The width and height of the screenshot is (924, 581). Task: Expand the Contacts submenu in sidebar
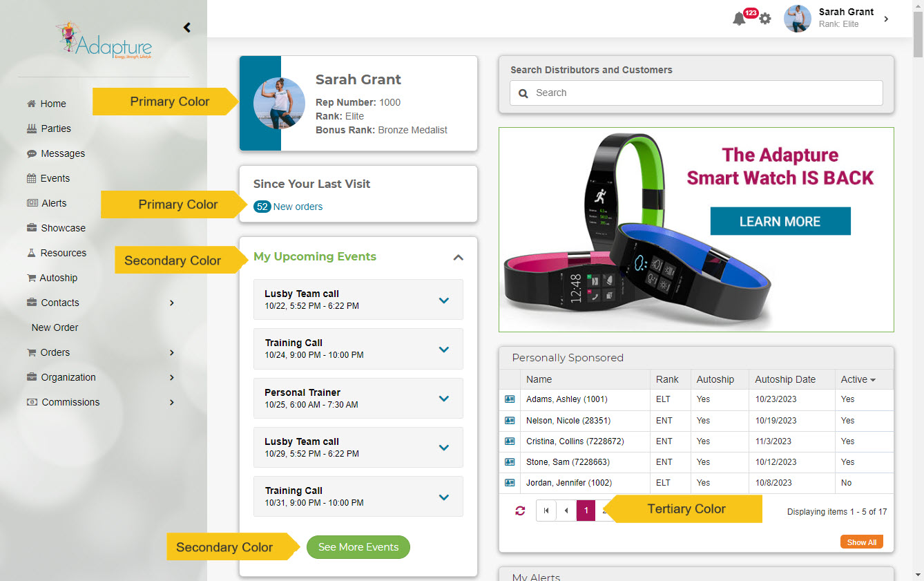pyautogui.click(x=172, y=303)
